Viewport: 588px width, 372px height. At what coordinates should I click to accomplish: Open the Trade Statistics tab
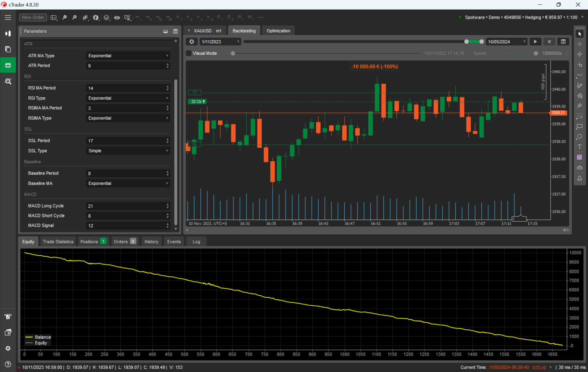point(58,241)
